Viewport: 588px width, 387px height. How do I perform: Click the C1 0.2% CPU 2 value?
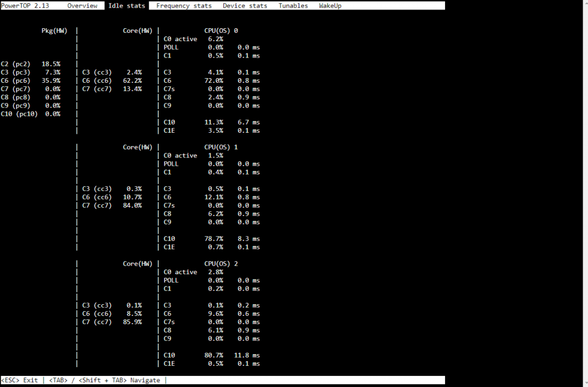point(216,288)
